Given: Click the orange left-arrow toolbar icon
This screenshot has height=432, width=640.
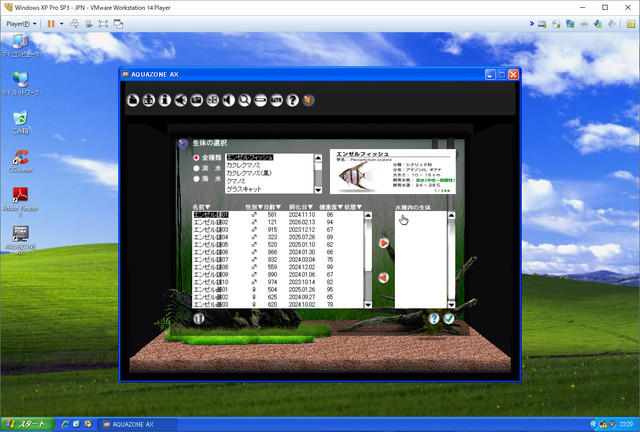Looking at the screenshot, I should (x=309, y=100).
